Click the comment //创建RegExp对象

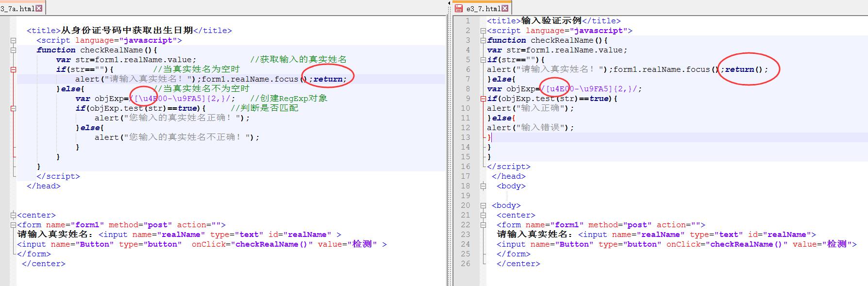point(289,99)
